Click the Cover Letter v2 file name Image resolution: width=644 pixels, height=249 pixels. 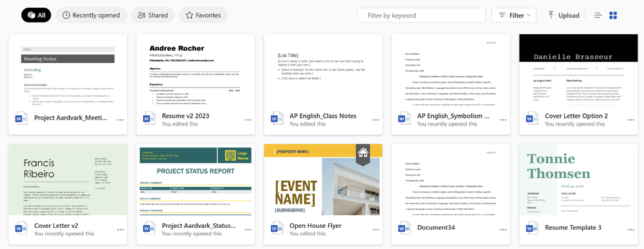56,226
